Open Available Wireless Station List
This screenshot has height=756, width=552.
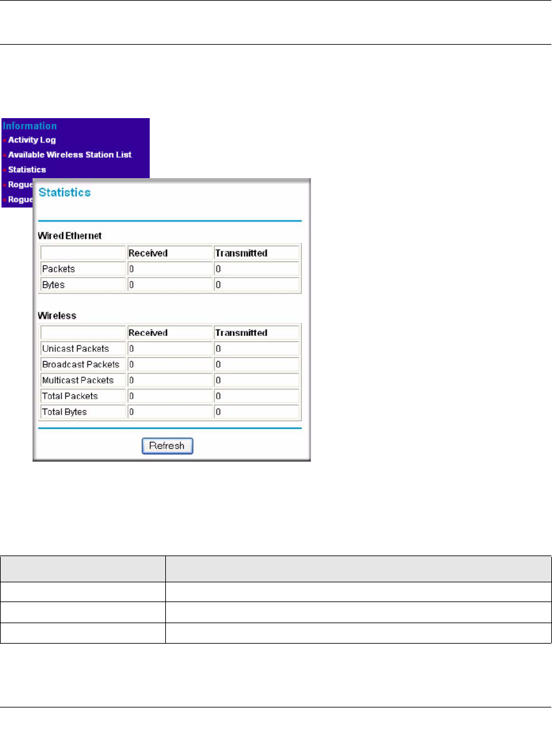click(70, 155)
